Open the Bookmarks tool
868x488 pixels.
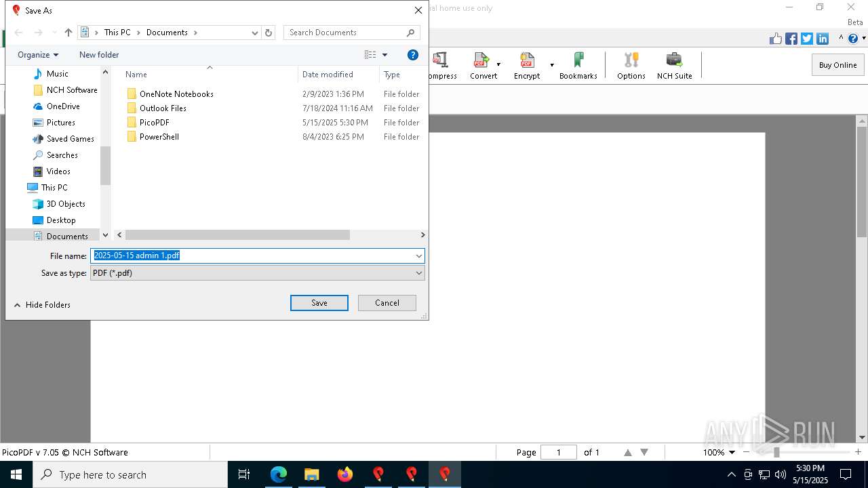578,65
